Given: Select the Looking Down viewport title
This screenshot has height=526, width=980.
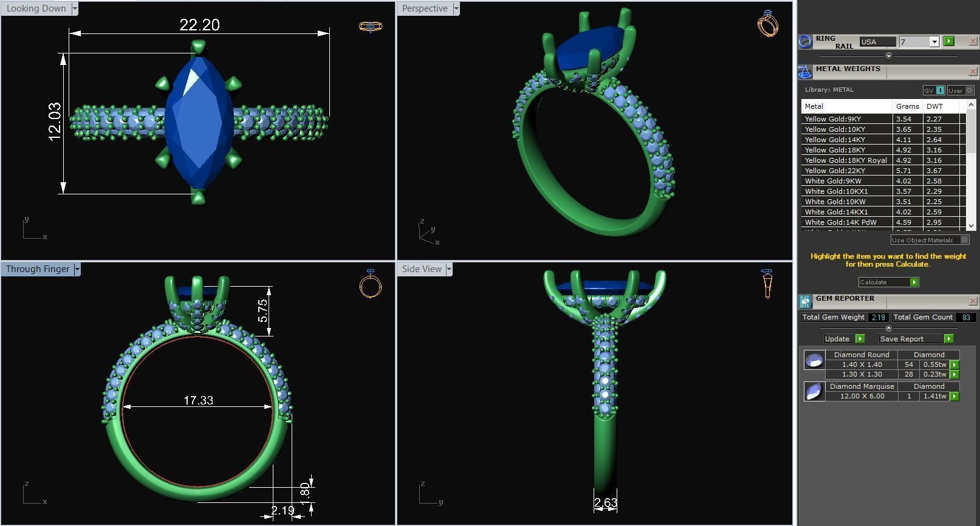Looking at the screenshot, I should (36, 9).
